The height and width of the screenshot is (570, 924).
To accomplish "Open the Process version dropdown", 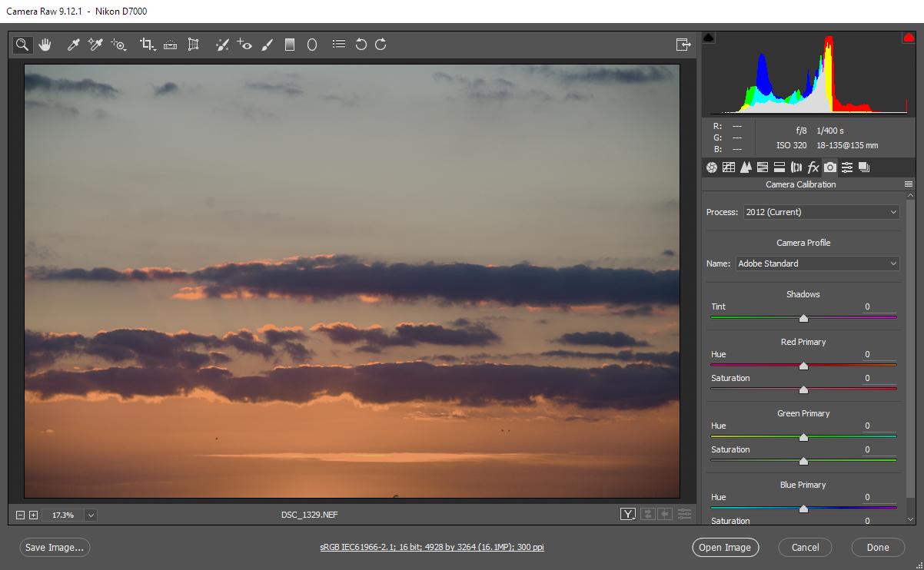I will tap(821, 212).
